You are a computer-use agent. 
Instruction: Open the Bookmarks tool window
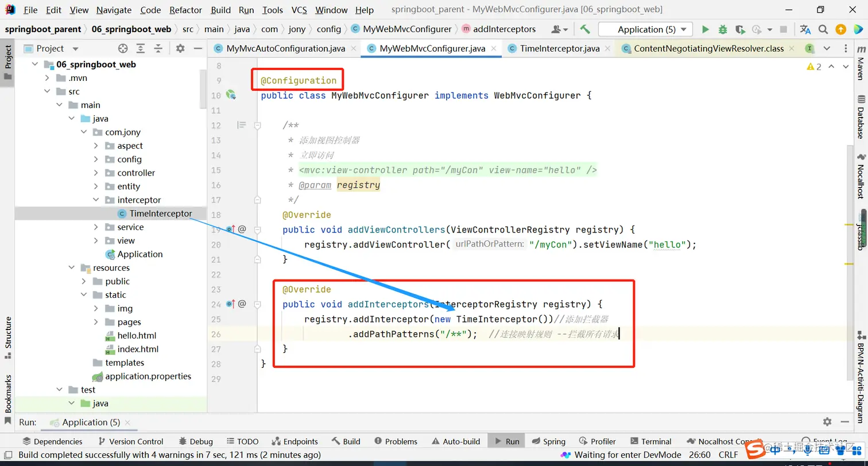[8, 399]
